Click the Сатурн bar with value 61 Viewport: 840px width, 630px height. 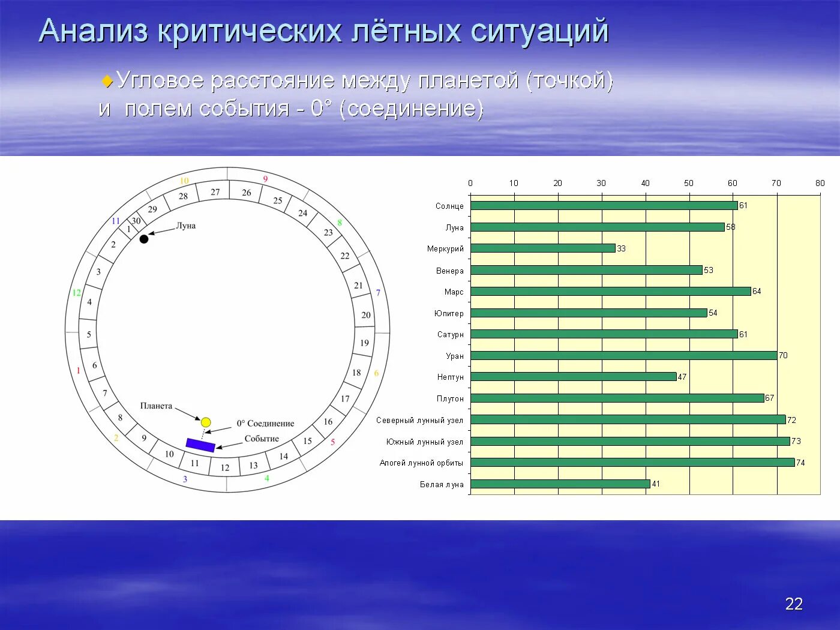coord(604,334)
